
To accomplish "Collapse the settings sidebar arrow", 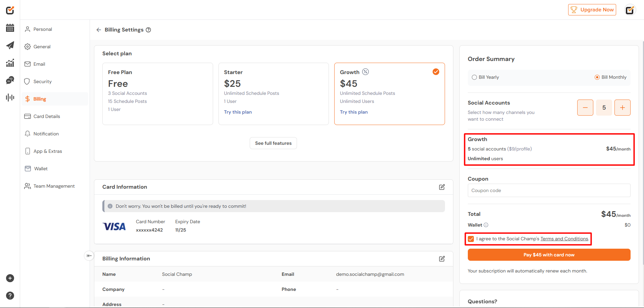I will tap(89, 256).
